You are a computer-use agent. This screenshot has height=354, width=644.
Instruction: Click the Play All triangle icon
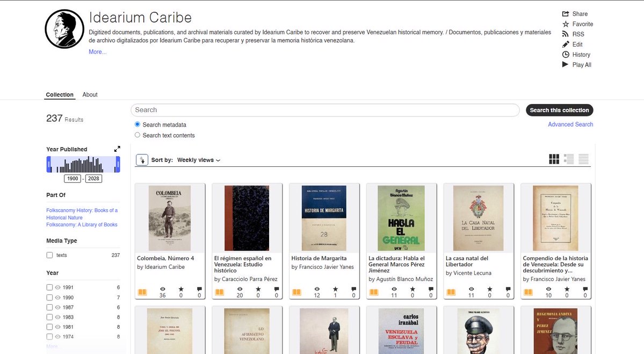[566, 64]
